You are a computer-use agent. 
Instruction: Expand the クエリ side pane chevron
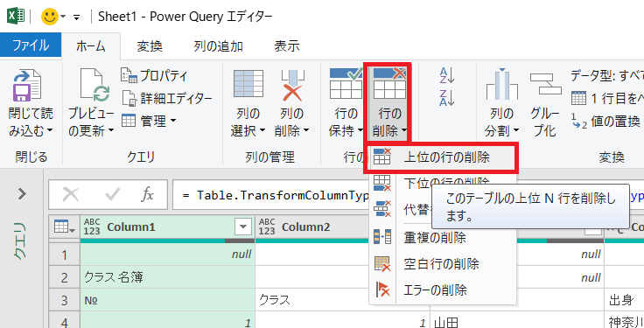tap(22, 194)
